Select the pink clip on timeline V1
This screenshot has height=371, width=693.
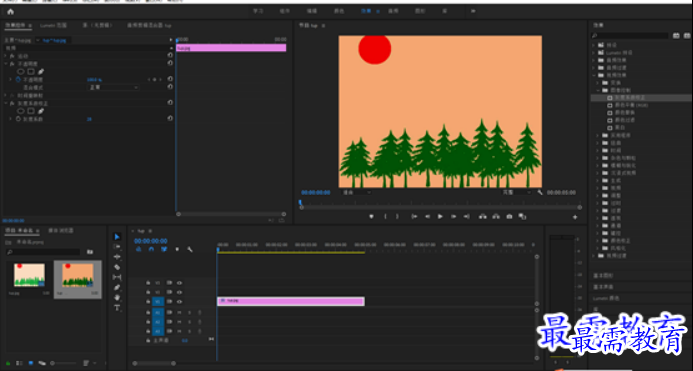pyautogui.click(x=291, y=301)
